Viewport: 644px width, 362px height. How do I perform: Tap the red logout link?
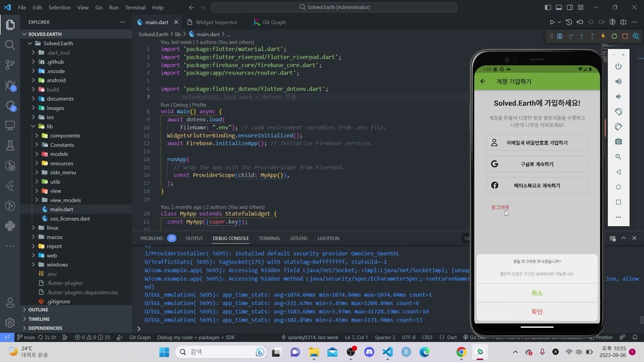click(x=500, y=207)
